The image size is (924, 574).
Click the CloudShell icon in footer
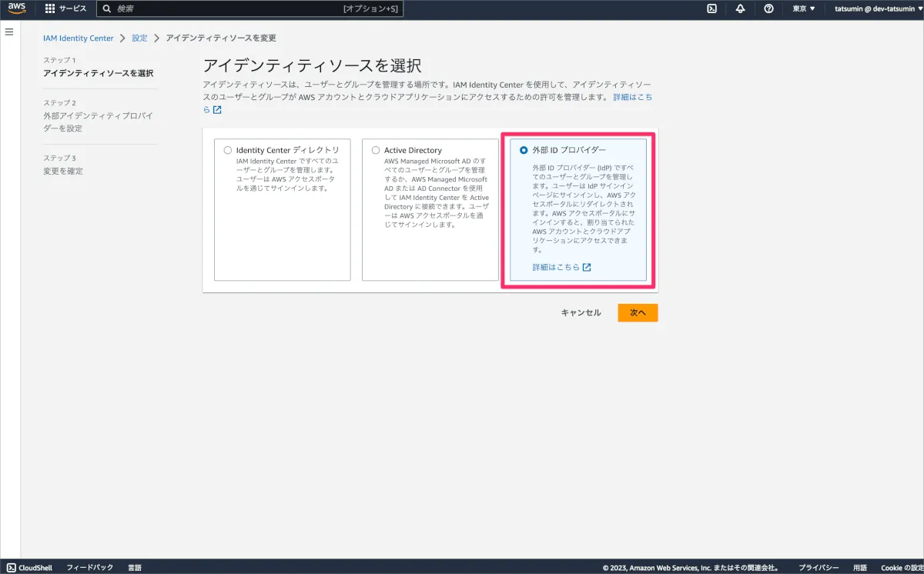[x=10, y=567]
